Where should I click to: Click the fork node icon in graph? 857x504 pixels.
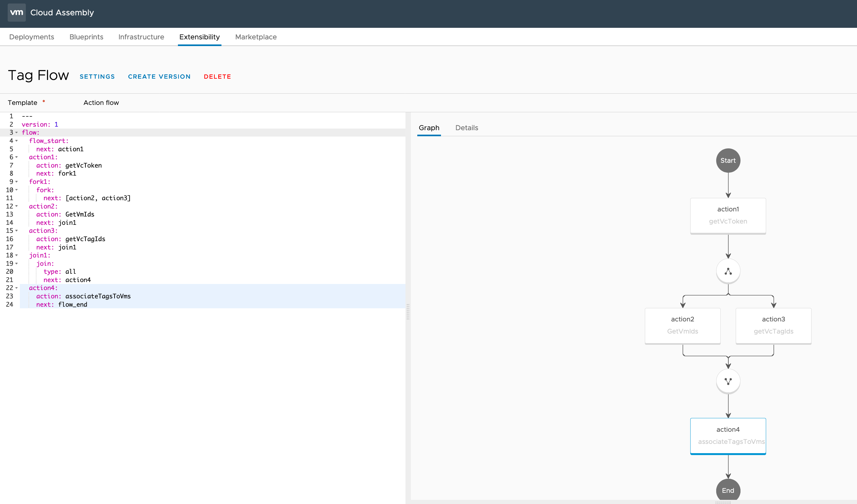tap(728, 271)
